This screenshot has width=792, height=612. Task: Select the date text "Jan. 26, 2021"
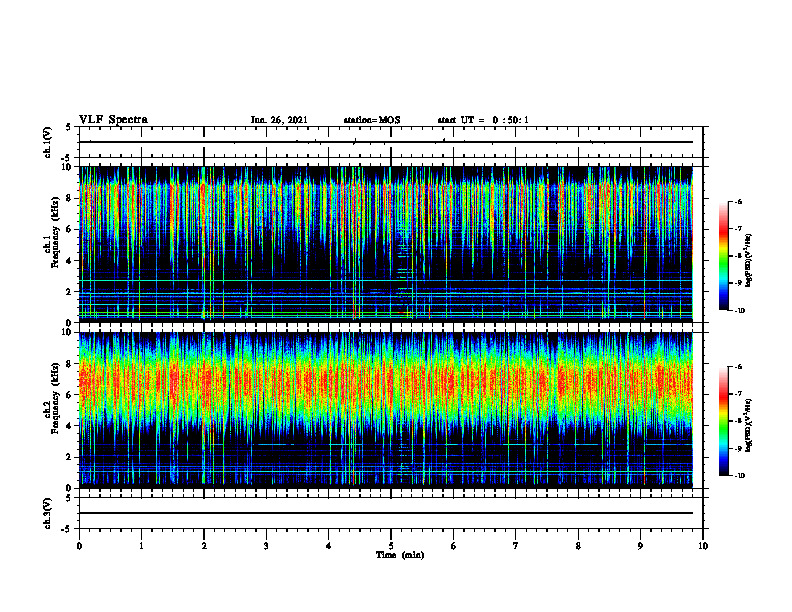tap(279, 120)
